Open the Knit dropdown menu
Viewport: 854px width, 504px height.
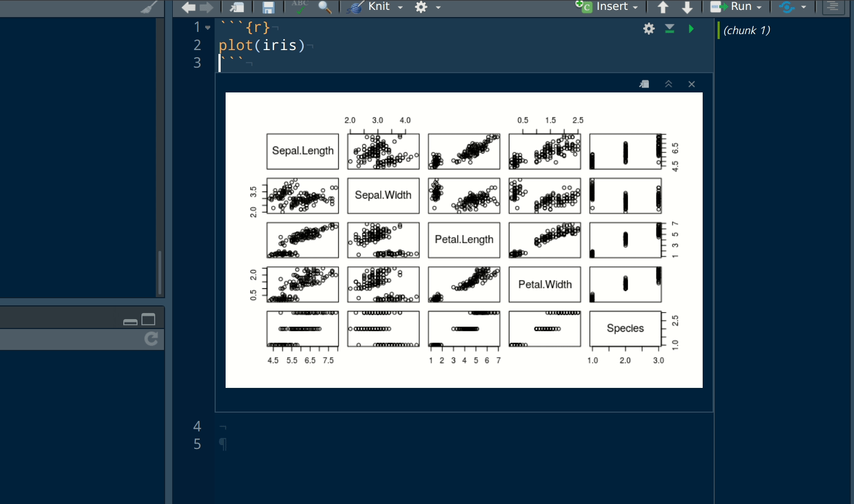coord(401,7)
